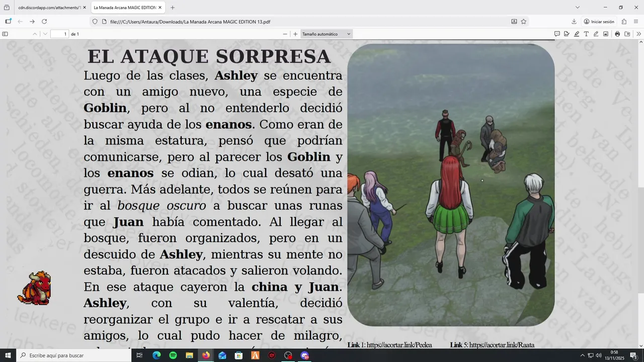Select the draw pencil tool
Image resolution: width=644 pixels, height=362 pixels.
click(x=596, y=34)
